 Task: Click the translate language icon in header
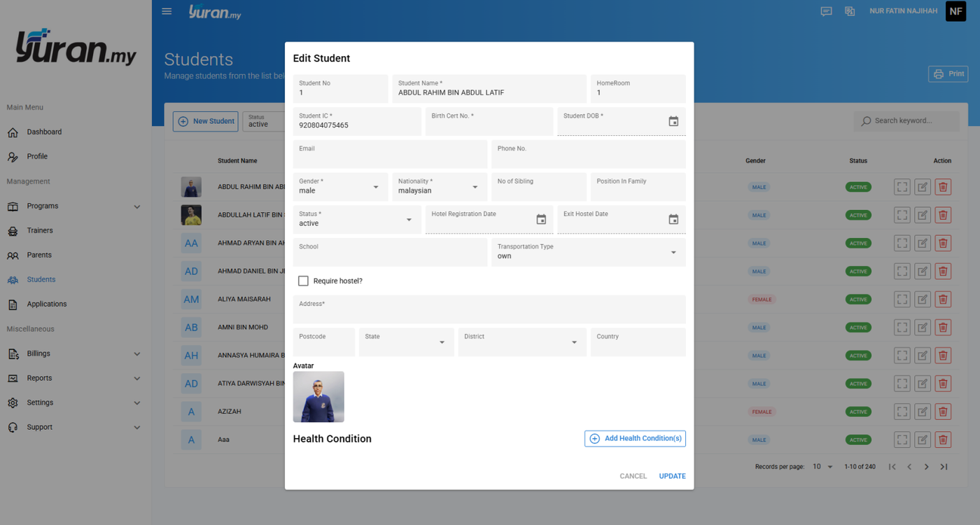(850, 11)
